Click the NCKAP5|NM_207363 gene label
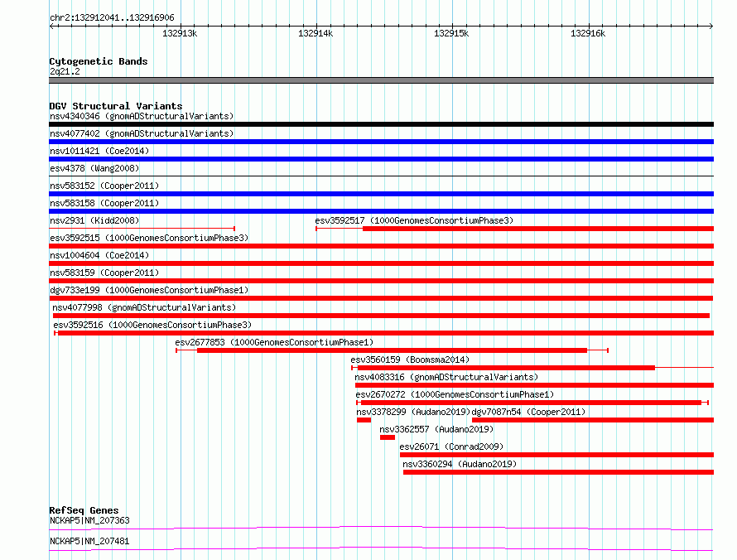The width and height of the screenshot is (737, 560). pos(89,520)
